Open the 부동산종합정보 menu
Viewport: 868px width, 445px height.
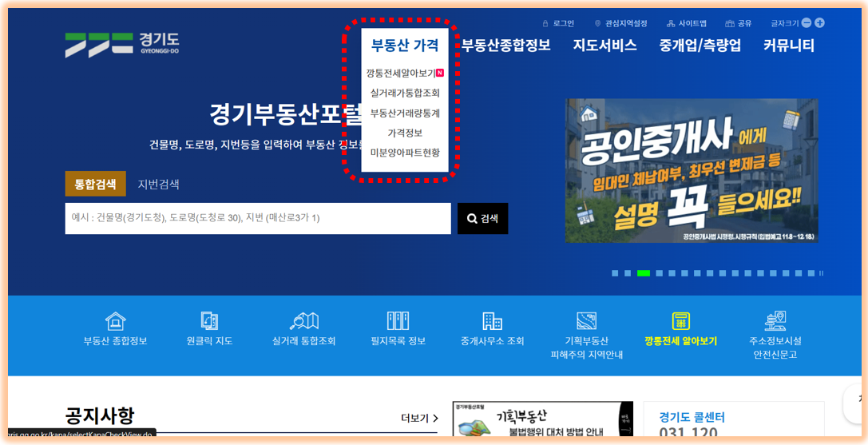(x=506, y=45)
